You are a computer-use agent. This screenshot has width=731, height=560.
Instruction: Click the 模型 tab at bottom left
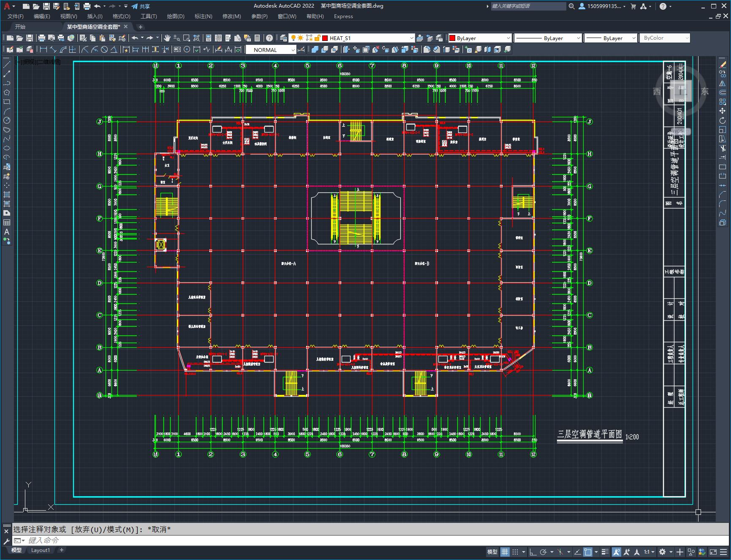click(x=16, y=550)
